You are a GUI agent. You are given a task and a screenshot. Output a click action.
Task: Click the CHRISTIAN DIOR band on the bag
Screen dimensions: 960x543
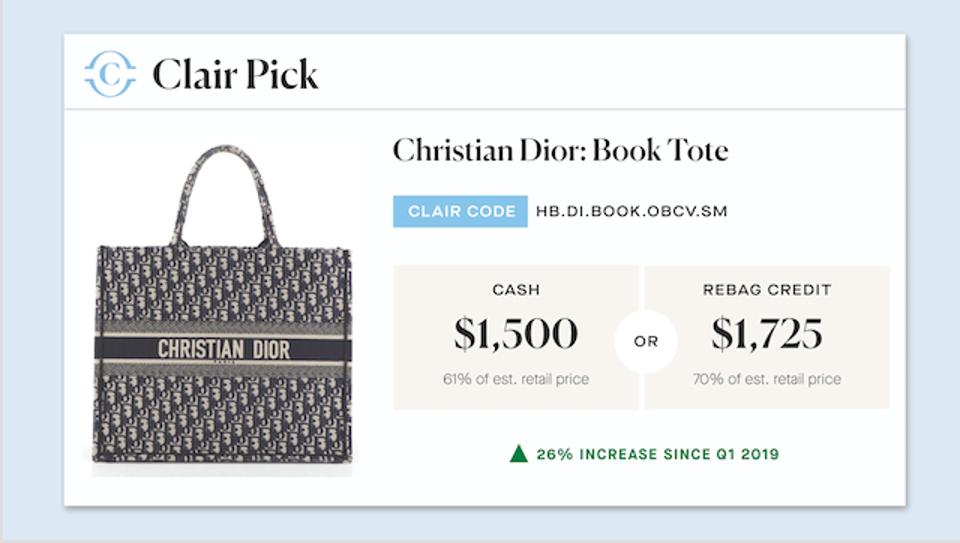(222, 350)
